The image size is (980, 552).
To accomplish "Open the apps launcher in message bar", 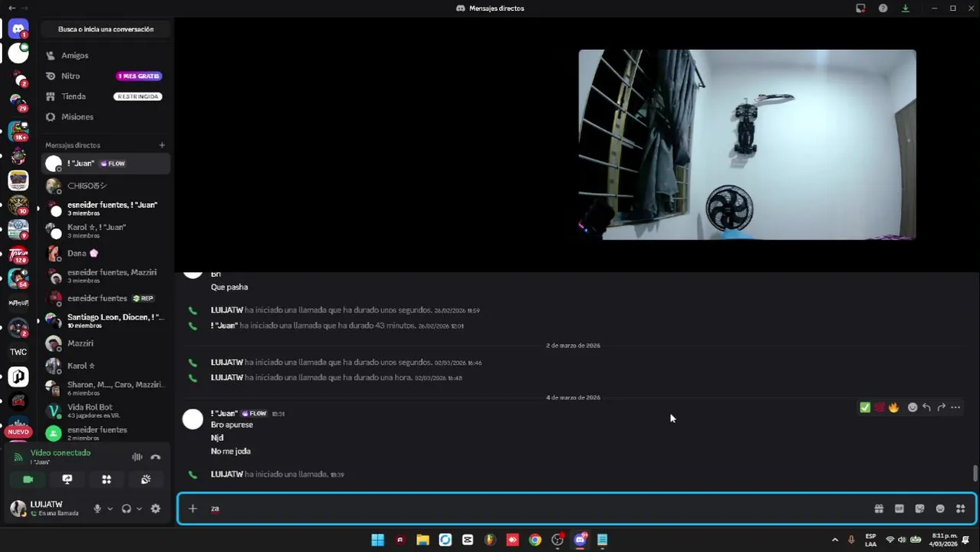I will click(x=960, y=508).
